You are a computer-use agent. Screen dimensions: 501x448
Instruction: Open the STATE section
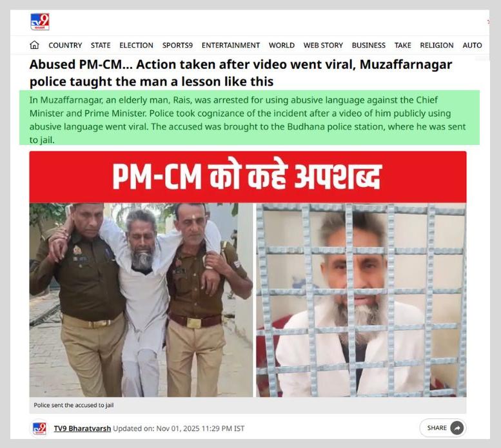101,45
